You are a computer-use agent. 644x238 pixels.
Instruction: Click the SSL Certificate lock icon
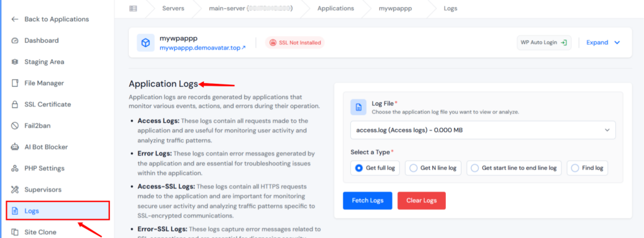point(15,105)
